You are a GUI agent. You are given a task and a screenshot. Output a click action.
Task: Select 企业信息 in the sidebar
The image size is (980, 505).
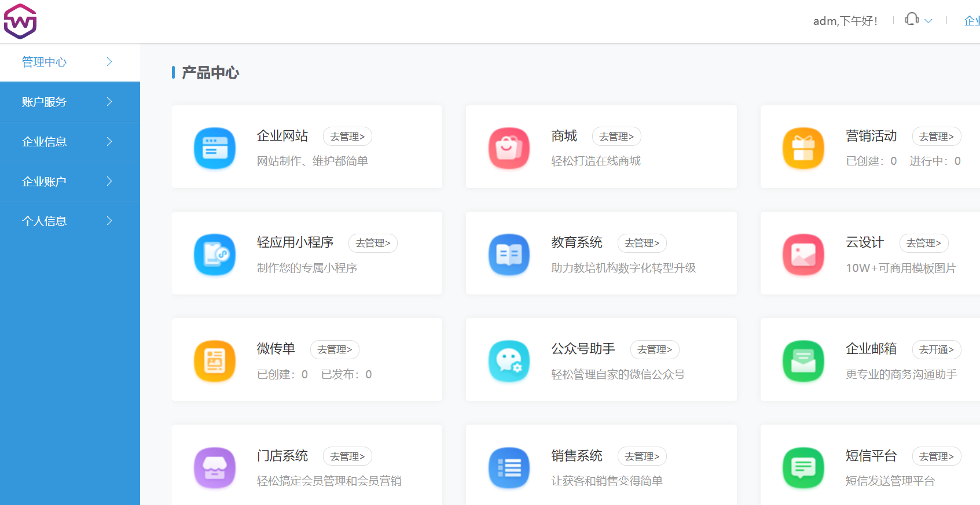pos(70,142)
